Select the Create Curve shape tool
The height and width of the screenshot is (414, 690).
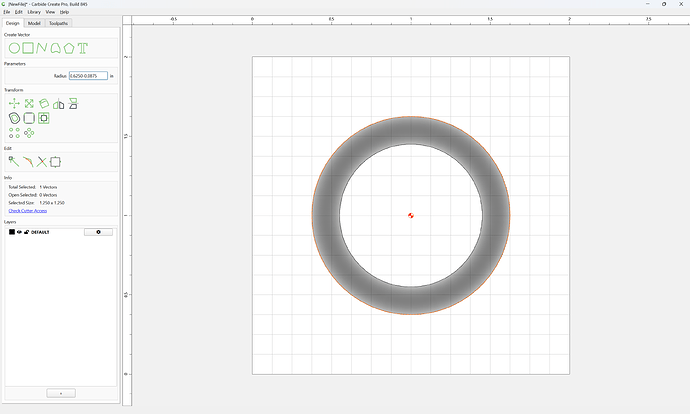[55, 48]
